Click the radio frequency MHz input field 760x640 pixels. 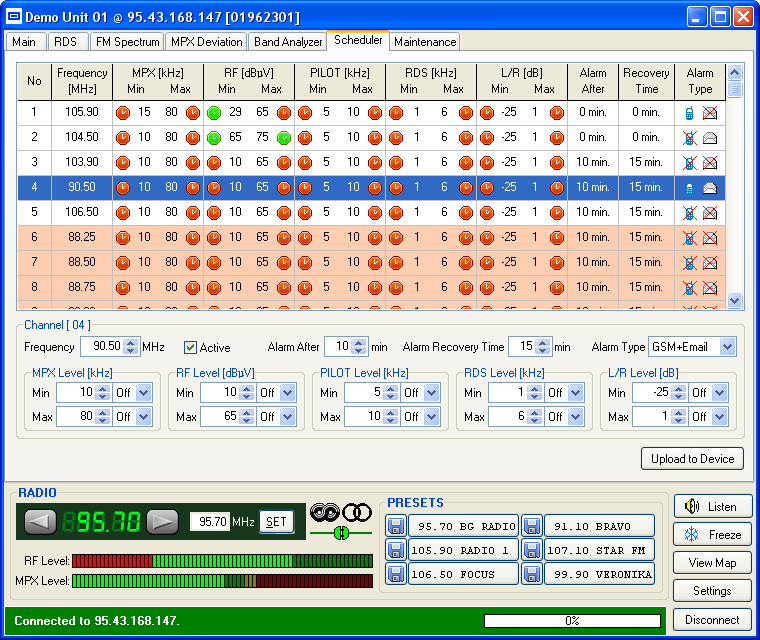pyautogui.click(x=209, y=522)
